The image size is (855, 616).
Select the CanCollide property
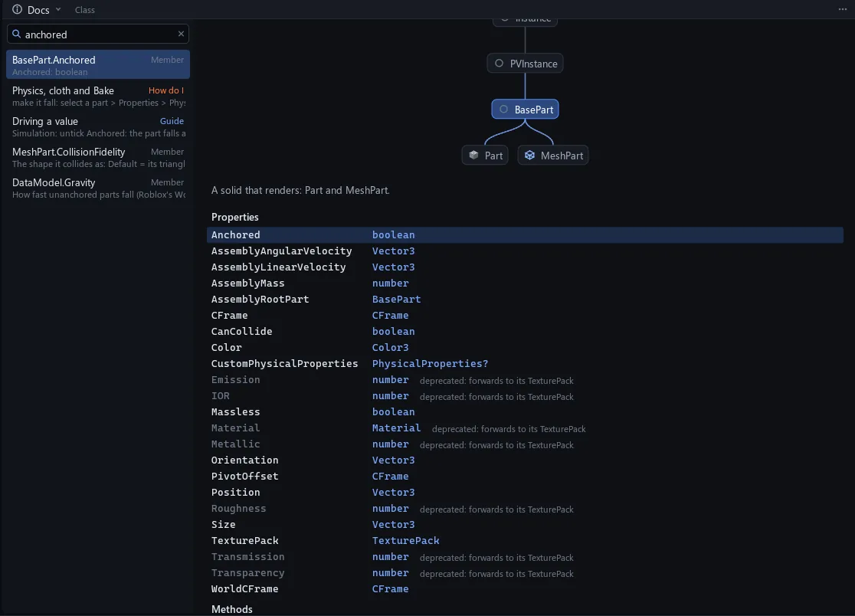point(241,332)
